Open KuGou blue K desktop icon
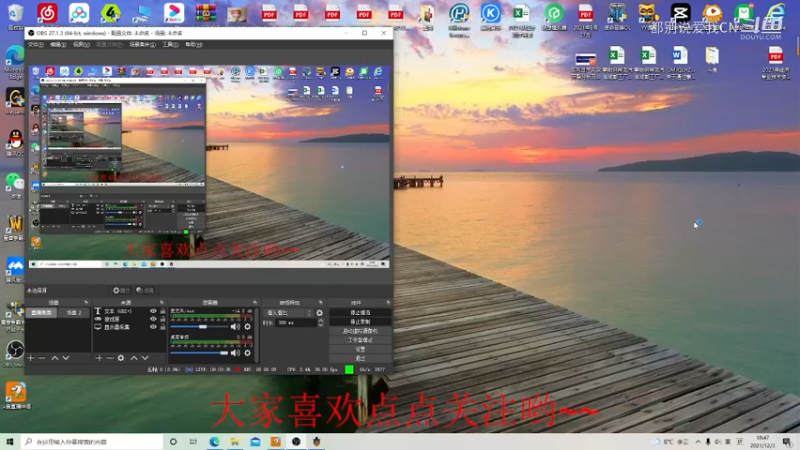 click(x=490, y=16)
